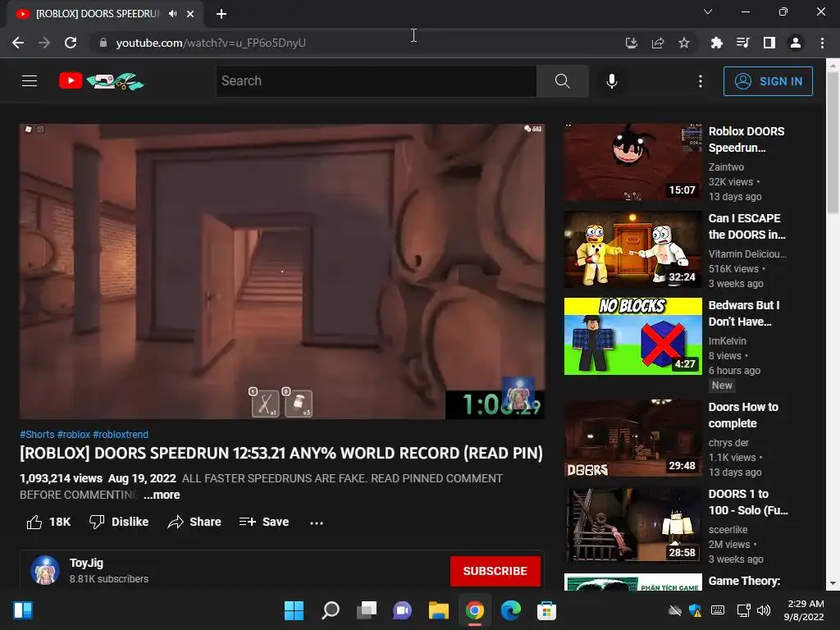Open volume control in system tray
The image size is (840, 630).
coord(764,610)
